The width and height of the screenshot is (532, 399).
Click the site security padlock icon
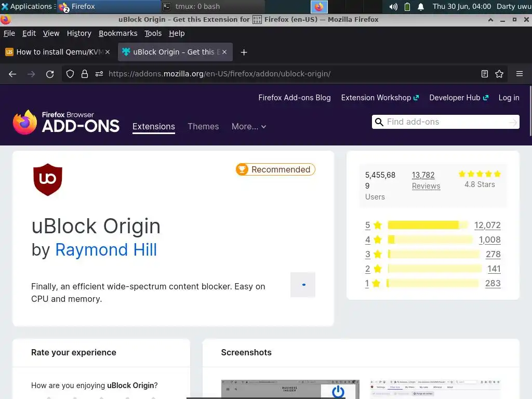click(x=85, y=74)
